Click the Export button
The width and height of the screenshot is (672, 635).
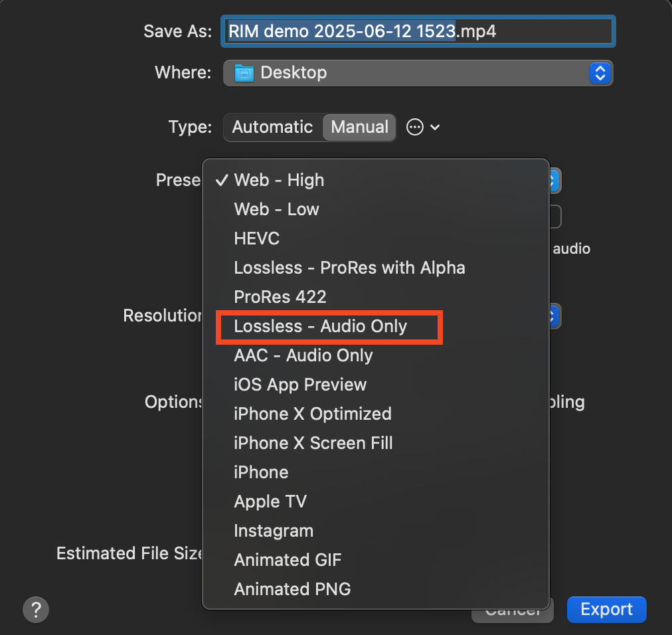[606, 609]
